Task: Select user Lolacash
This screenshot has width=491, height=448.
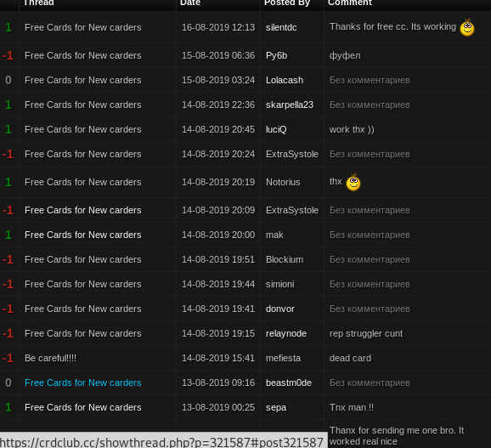Action: coord(285,80)
